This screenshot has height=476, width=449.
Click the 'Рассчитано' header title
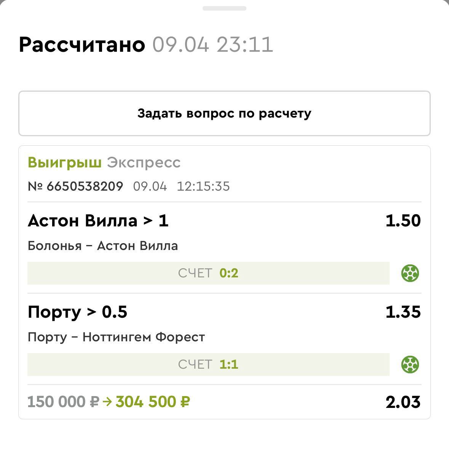coord(82,45)
